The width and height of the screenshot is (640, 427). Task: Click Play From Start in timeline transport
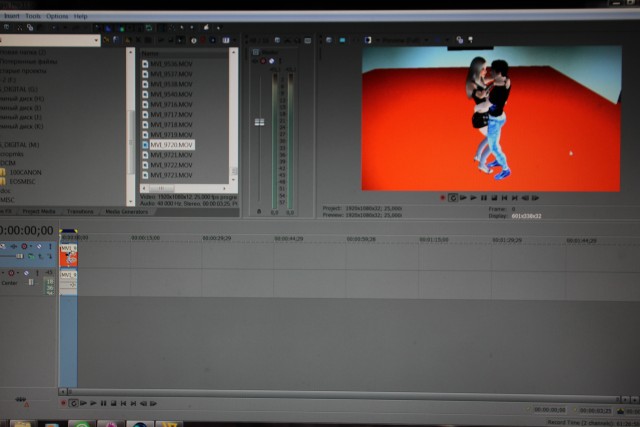(x=83, y=403)
